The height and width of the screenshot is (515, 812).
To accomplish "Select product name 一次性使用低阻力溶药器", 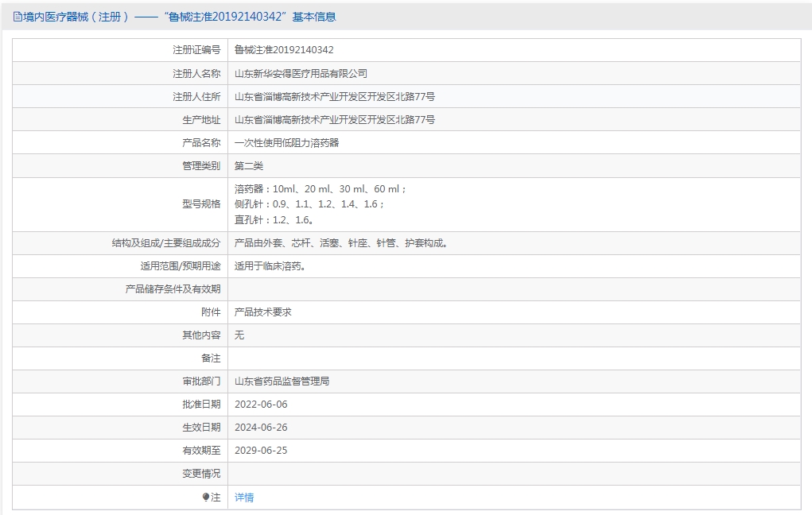I will tap(286, 143).
